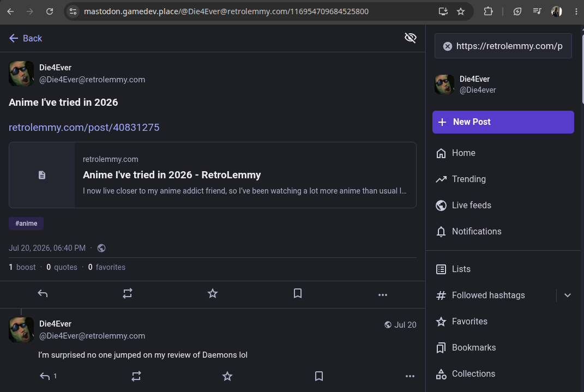Bookmark the Daemons review comment

[x=319, y=376]
